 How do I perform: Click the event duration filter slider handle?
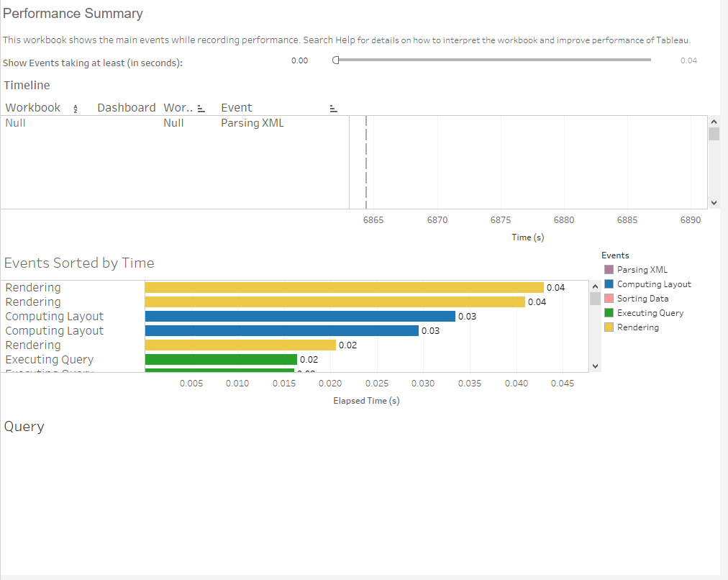[x=335, y=60]
